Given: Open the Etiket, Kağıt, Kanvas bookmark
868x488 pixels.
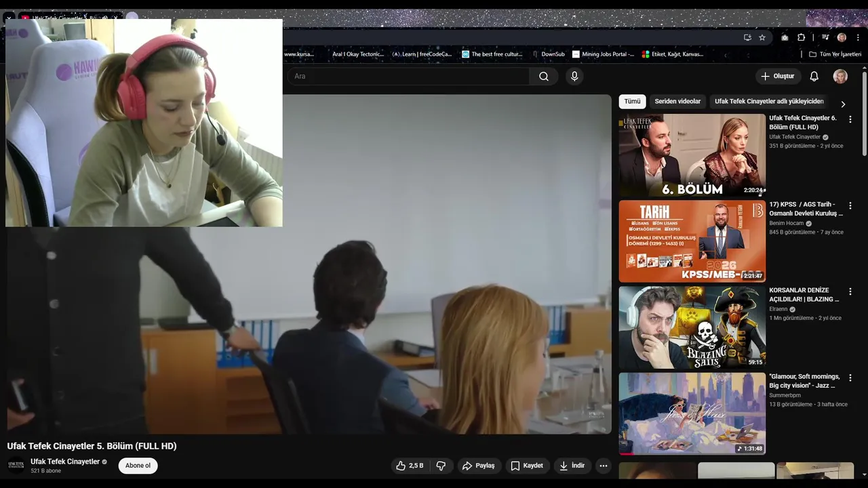Looking at the screenshot, I should [x=673, y=54].
